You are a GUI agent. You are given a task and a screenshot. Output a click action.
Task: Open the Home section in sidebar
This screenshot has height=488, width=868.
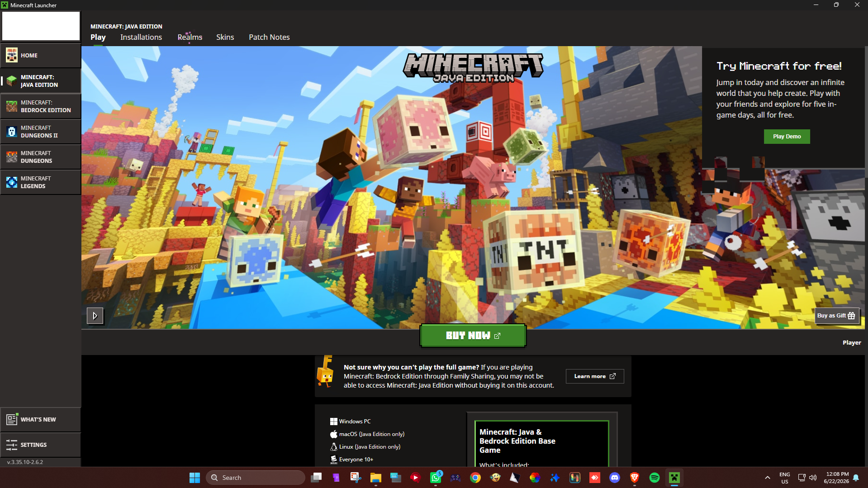pyautogui.click(x=41, y=55)
